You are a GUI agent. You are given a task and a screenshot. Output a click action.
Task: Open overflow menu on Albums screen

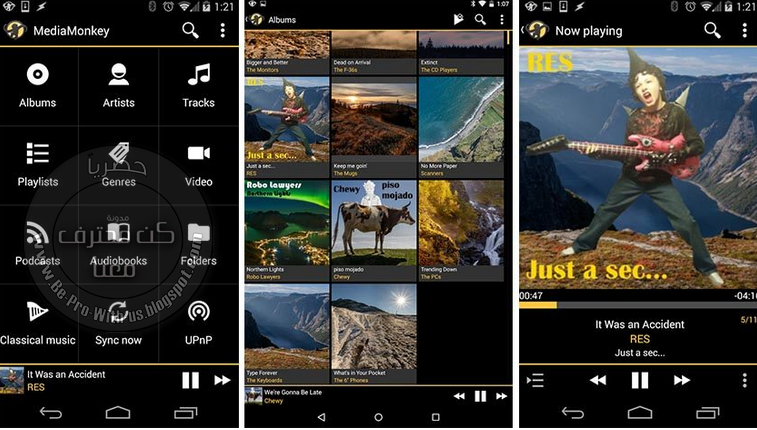tap(502, 19)
